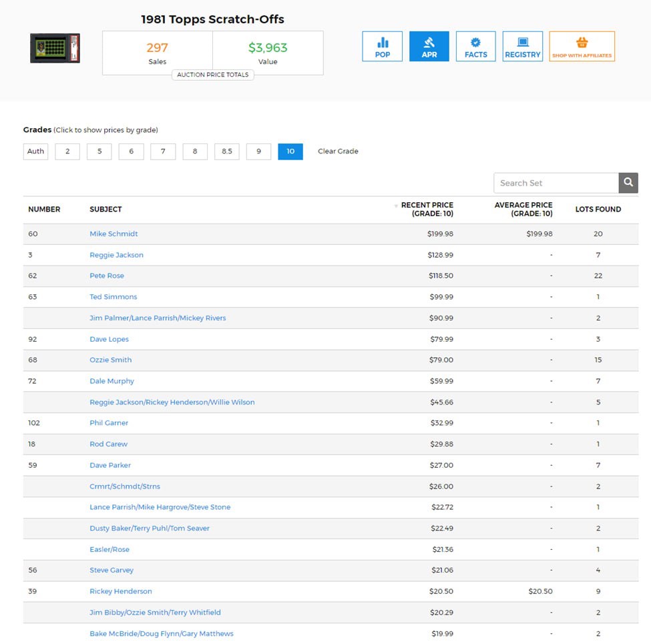Image resolution: width=651 pixels, height=644 pixels.
Task: Open the FACTS section
Action: tap(476, 47)
